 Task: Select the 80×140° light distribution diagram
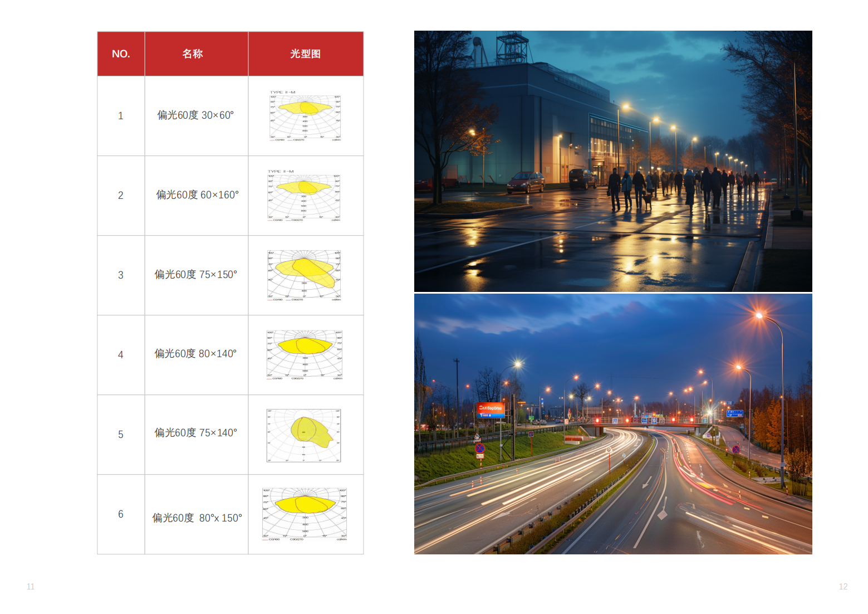pyautogui.click(x=305, y=354)
